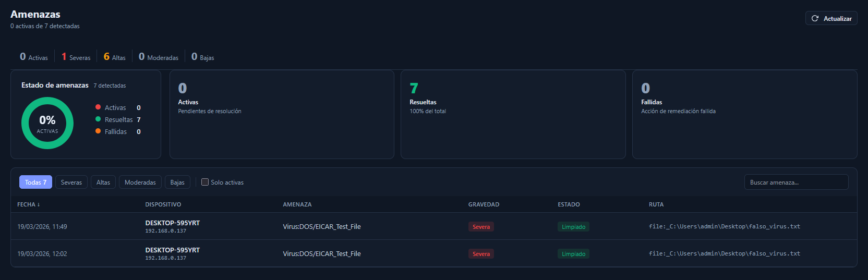Open the file path in the 11:49 row

point(724,226)
